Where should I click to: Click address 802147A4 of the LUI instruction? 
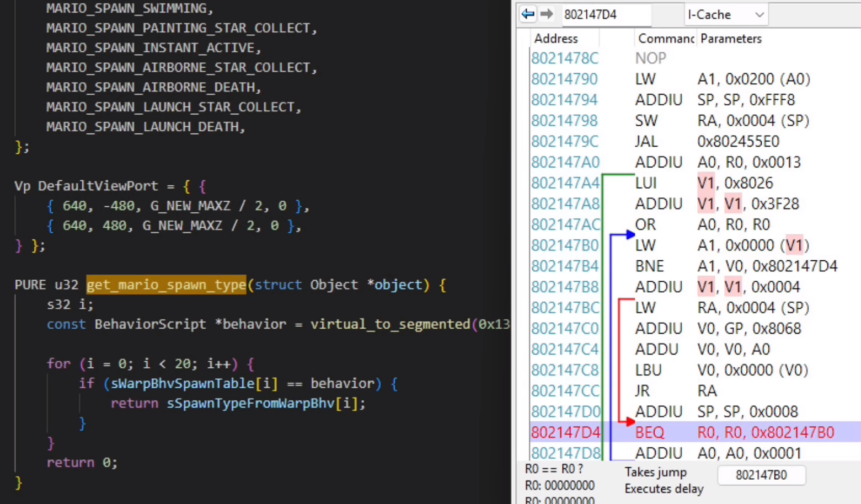click(x=565, y=183)
